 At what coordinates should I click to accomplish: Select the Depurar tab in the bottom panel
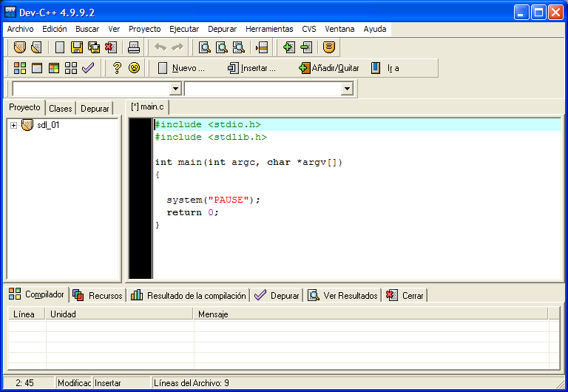pyautogui.click(x=277, y=296)
